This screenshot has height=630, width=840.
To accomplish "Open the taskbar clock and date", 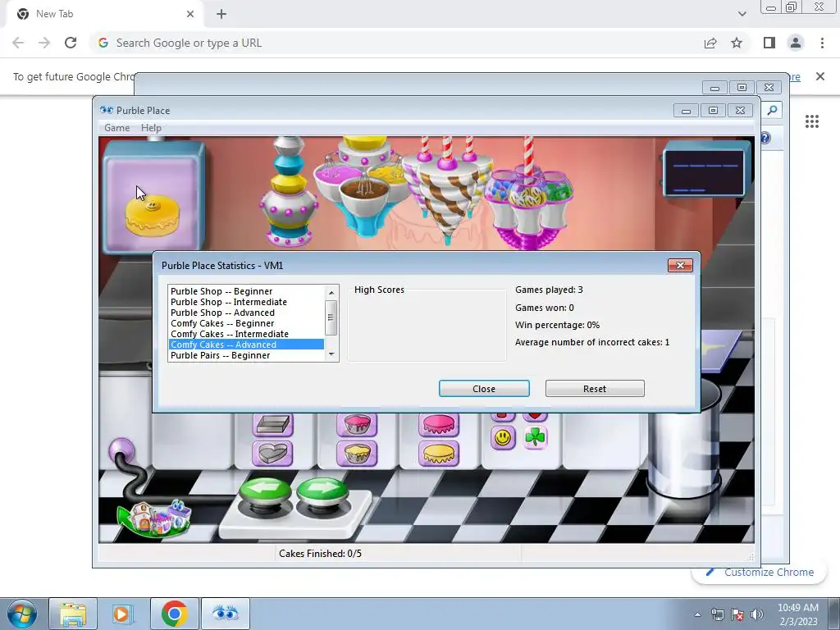I will coord(797,614).
